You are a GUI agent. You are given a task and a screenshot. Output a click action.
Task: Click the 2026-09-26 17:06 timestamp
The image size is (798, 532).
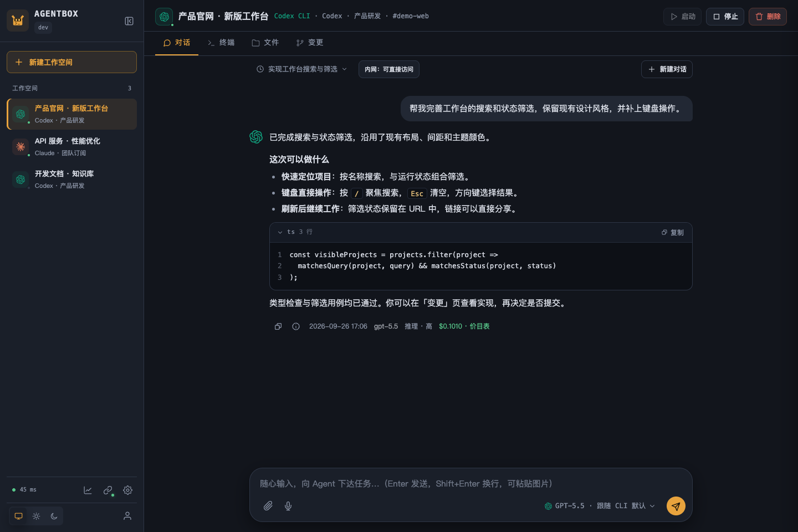[x=338, y=326]
